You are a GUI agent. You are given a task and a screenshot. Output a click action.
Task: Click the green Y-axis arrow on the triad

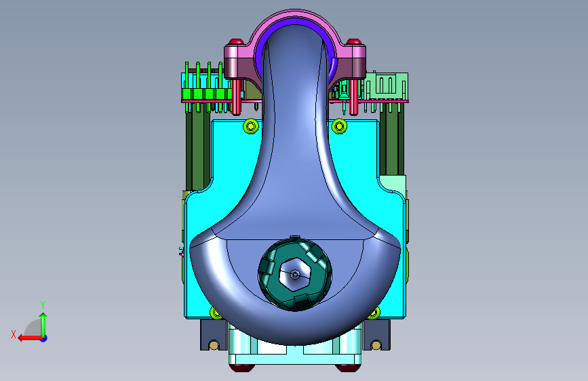(x=43, y=324)
